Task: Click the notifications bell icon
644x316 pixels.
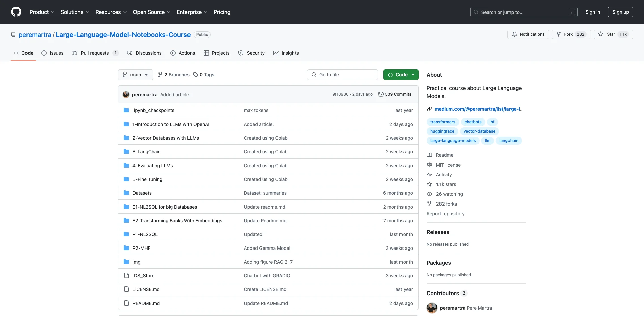Action: coord(514,34)
